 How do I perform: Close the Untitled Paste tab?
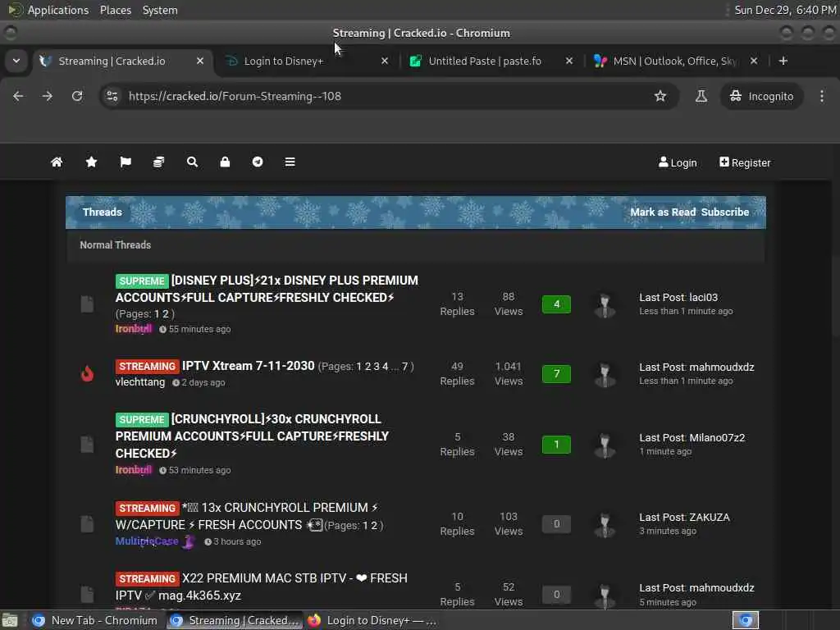pyautogui.click(x=569, y=61)
